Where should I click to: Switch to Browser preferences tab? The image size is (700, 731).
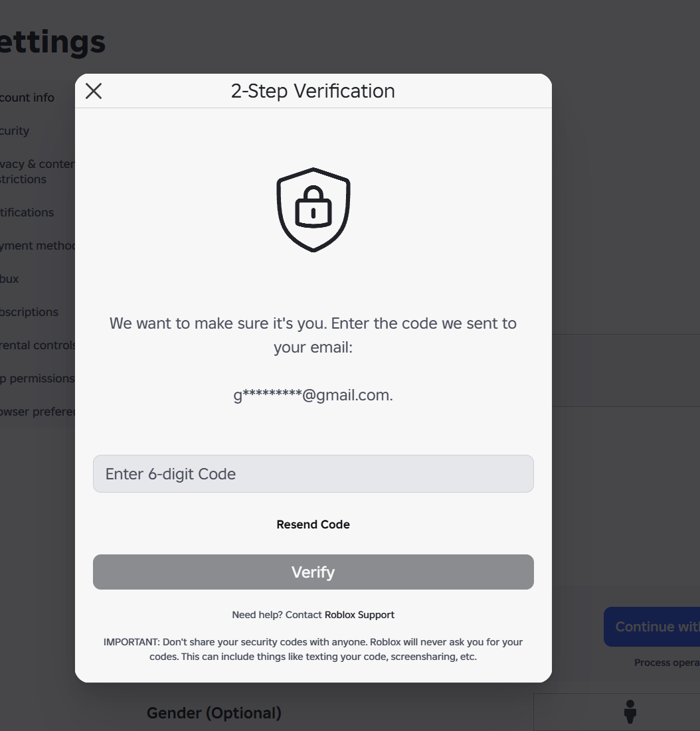tap(37, 412)
